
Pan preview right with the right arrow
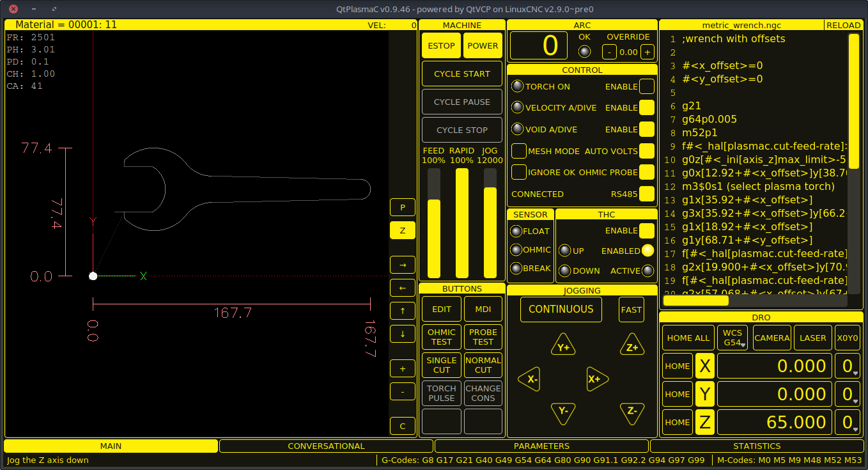point(403,265)
